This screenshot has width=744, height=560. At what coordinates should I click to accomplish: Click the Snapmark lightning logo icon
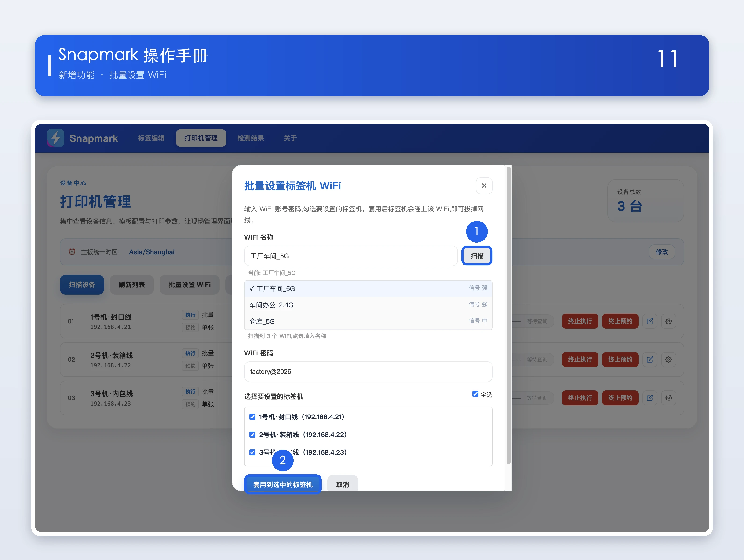pyautogui.click(x=55, y=138)
